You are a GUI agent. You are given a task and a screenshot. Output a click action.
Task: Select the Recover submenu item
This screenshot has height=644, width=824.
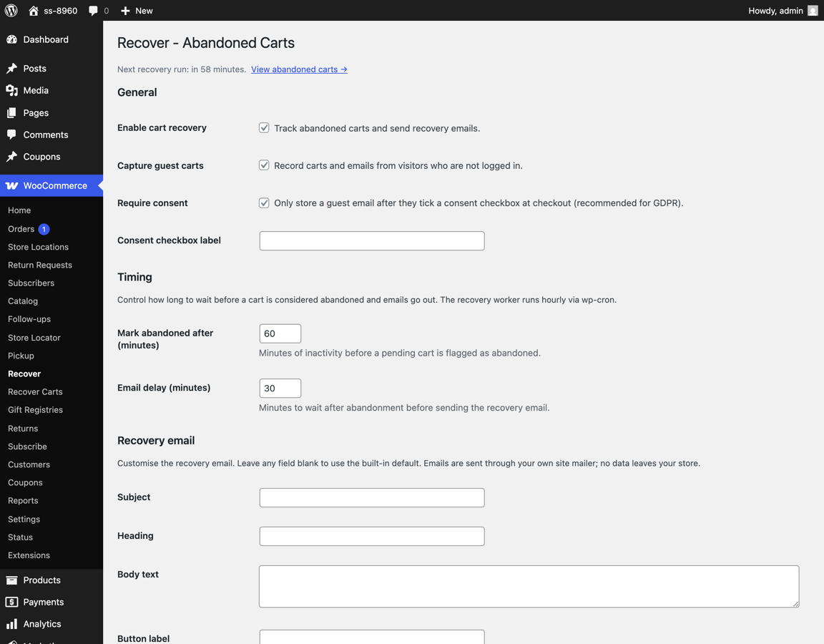(24, 374)
